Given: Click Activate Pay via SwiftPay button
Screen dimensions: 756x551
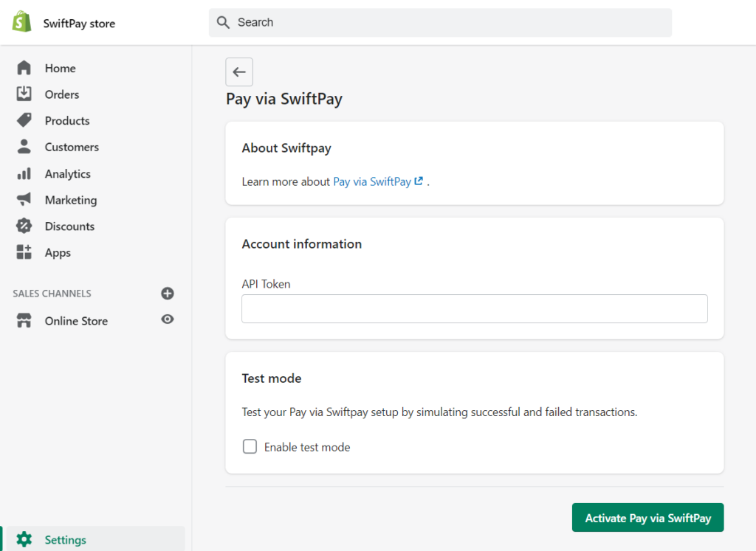Looking at the screenshot, I should [647, 518].
